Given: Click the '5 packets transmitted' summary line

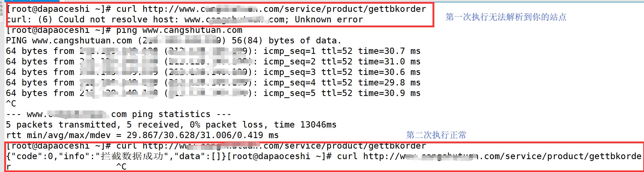Looking at the screenshot, I should click(x=171, y=125).
